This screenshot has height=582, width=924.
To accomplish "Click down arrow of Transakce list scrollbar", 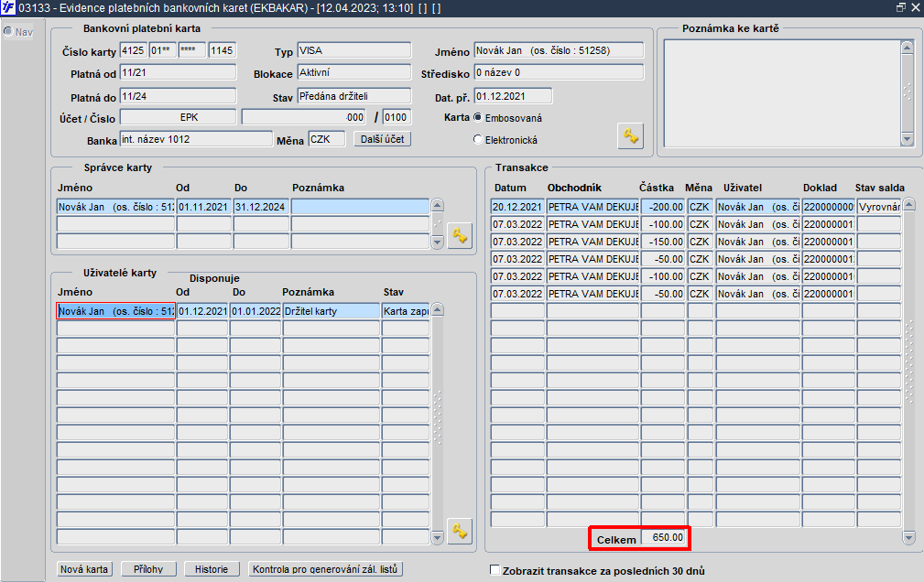I will point(908,537).
